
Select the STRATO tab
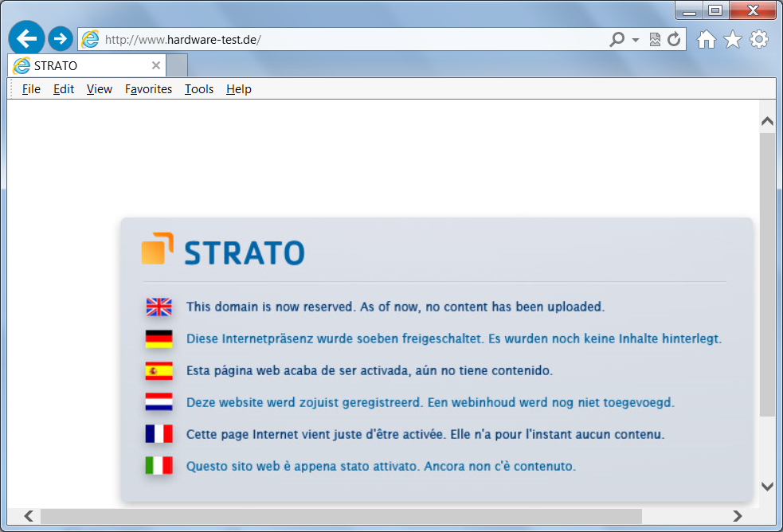(87, 65)
